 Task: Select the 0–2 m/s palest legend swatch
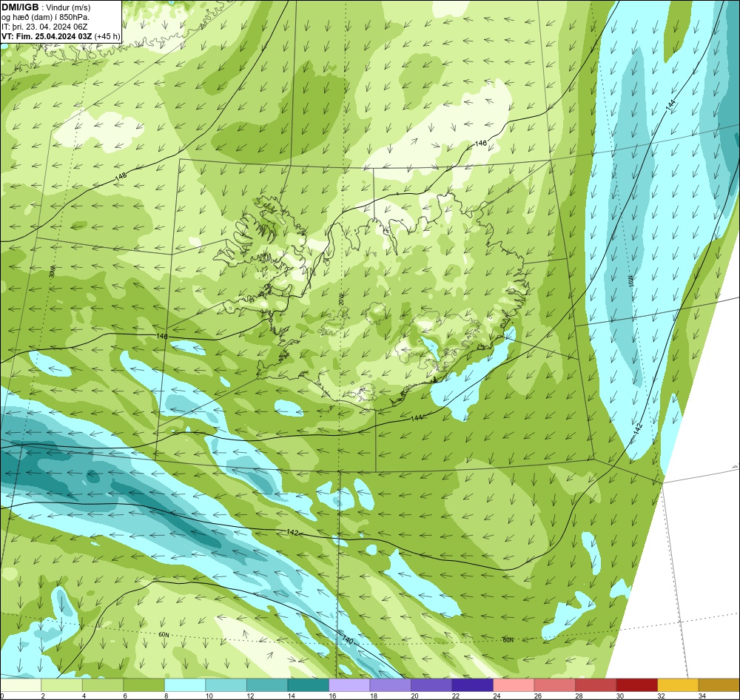(21, 684)
